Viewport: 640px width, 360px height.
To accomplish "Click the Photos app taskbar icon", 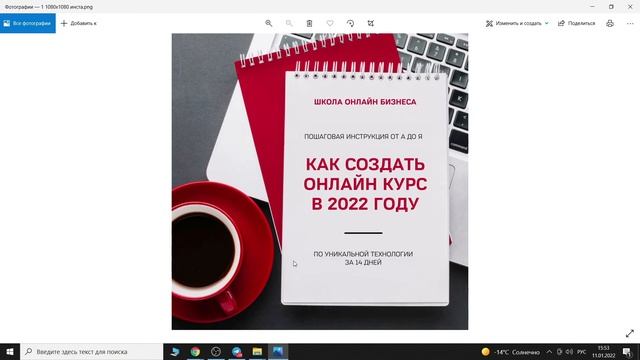I will pyautogui.click(x=278, y=351).
